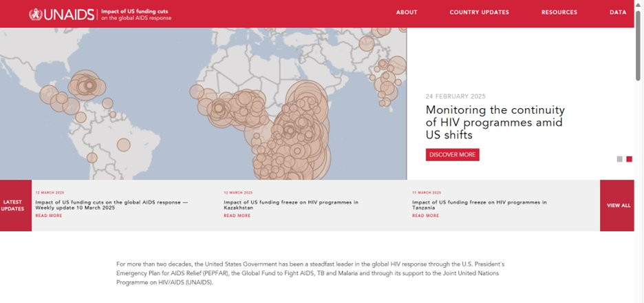Image resolution: width=644 pixels, height=303 pixels.
Task: Click the vertical page scrollbar thumb
Action: click(638, 45)
